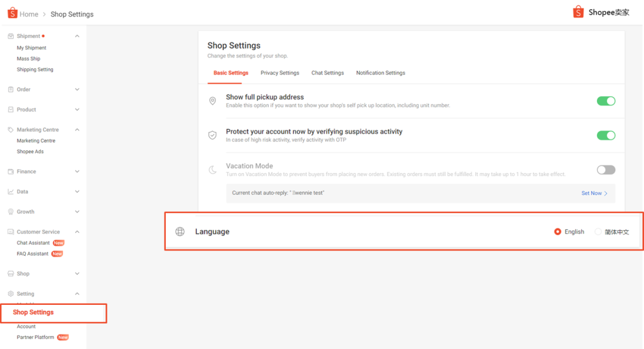Click the Data chart icon in sidebar
Viewport: 644px width, 349px height.
pos(11,192)
